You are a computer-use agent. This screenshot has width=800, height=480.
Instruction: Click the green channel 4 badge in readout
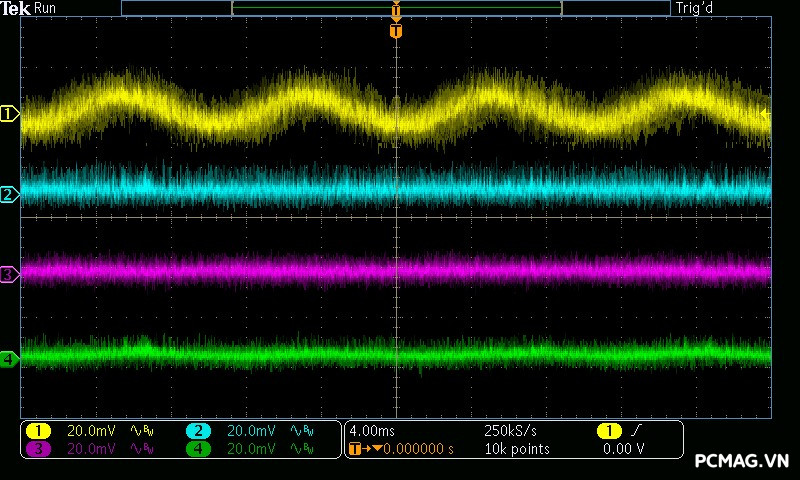tap(199, 449)
